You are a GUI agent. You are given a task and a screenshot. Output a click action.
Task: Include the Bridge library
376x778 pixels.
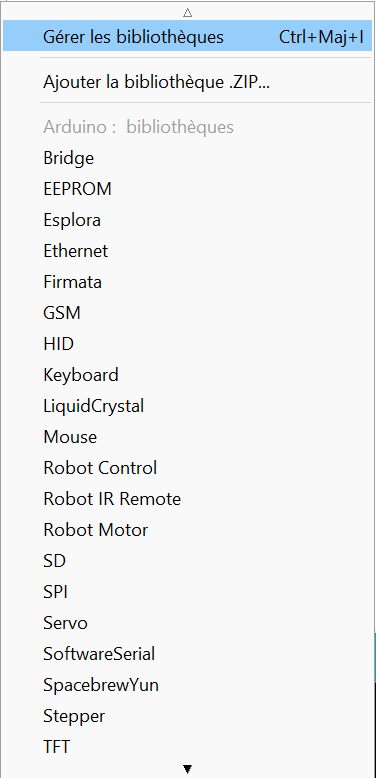(x=188, y=158)
